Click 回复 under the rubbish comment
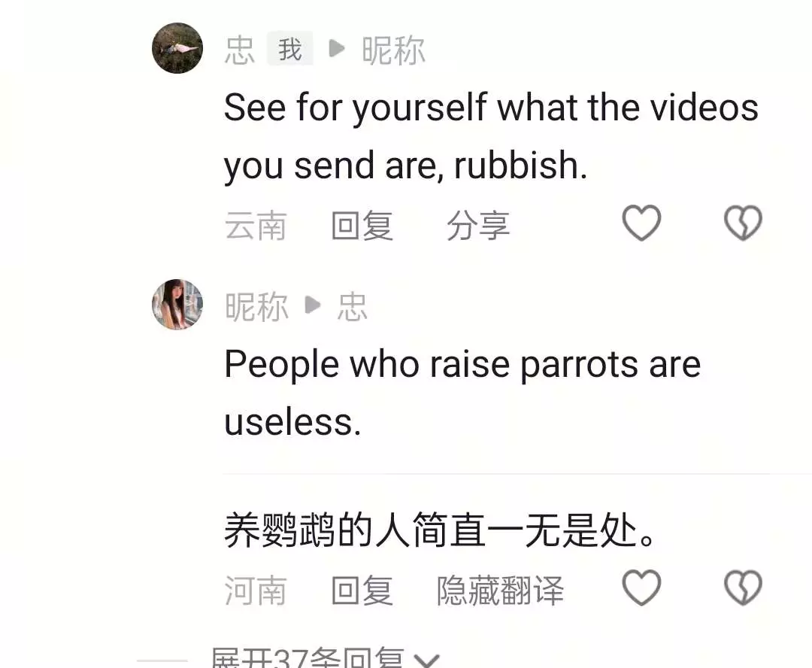The width and height of the screenshot is (812, 668). coord(362,226)
